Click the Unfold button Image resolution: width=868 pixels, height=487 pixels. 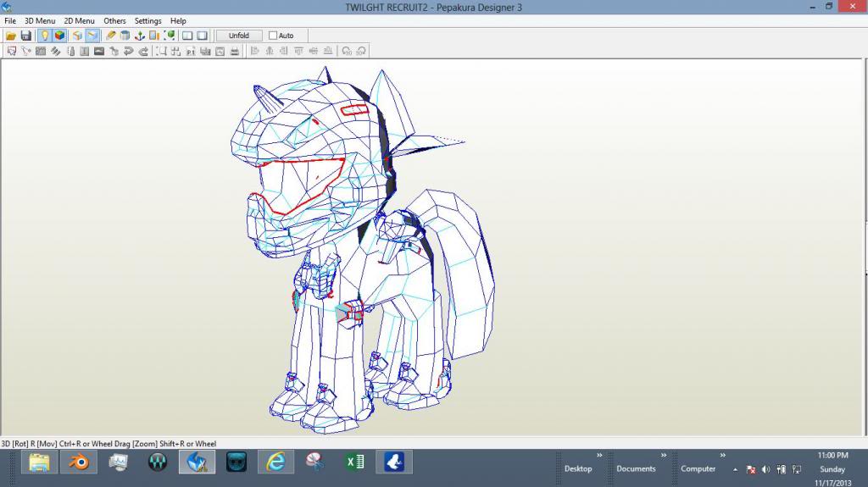238,36
